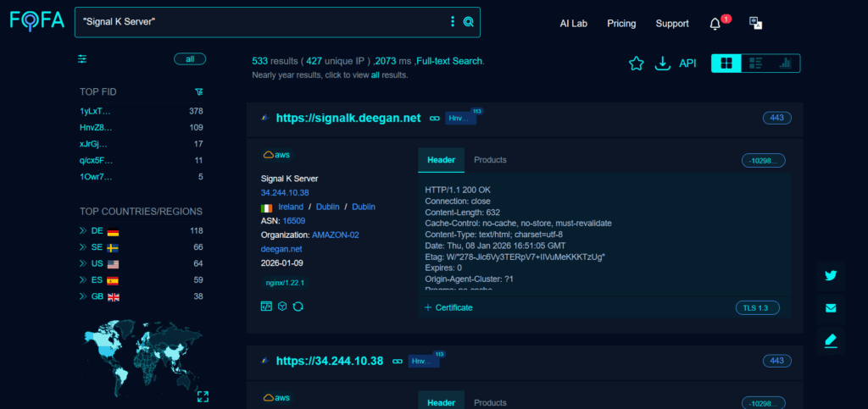
Task: Expand the Certificate section
Action: tap(449, 307)
